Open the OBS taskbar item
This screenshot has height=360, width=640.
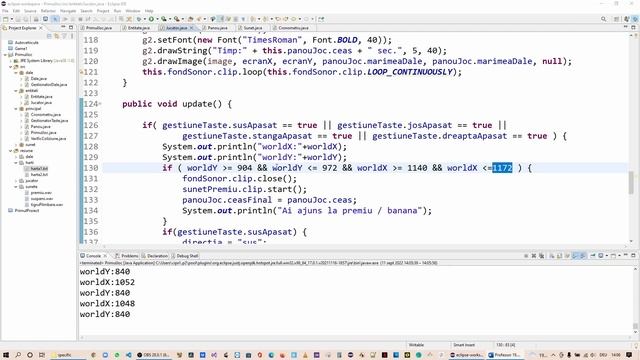click(153, 355)
